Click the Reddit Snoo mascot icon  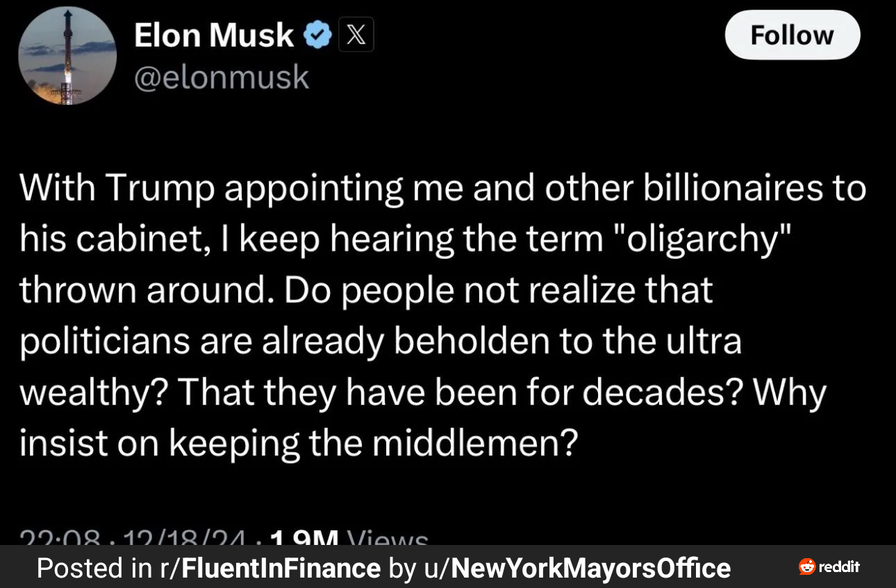pyautogui.click(x=807, y=566)
